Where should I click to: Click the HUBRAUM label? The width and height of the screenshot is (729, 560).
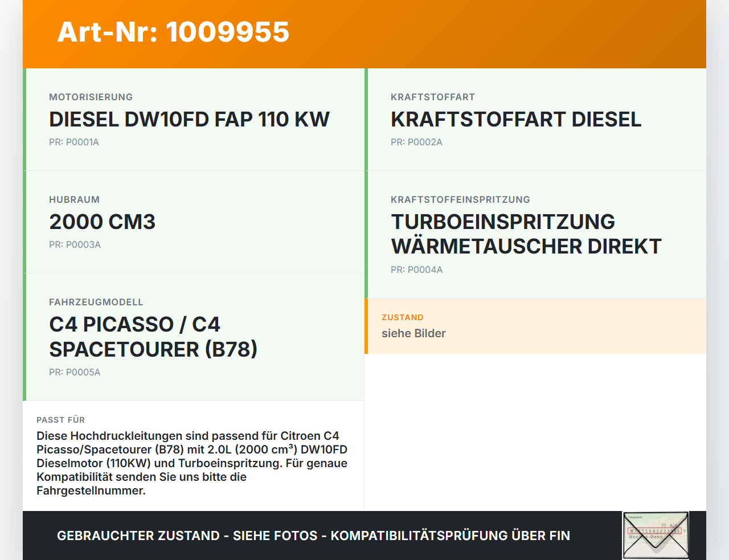pyautogui.click(x=74, y=200)
